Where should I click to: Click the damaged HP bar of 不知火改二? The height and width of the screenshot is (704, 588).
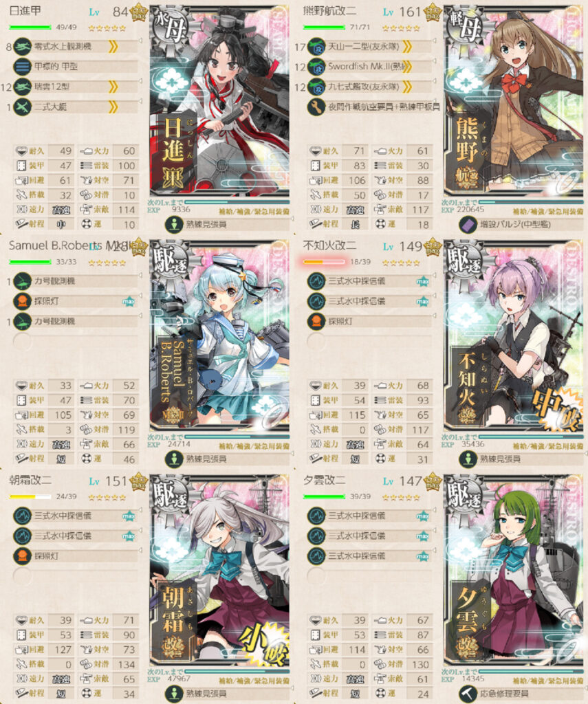pos(324,262)
